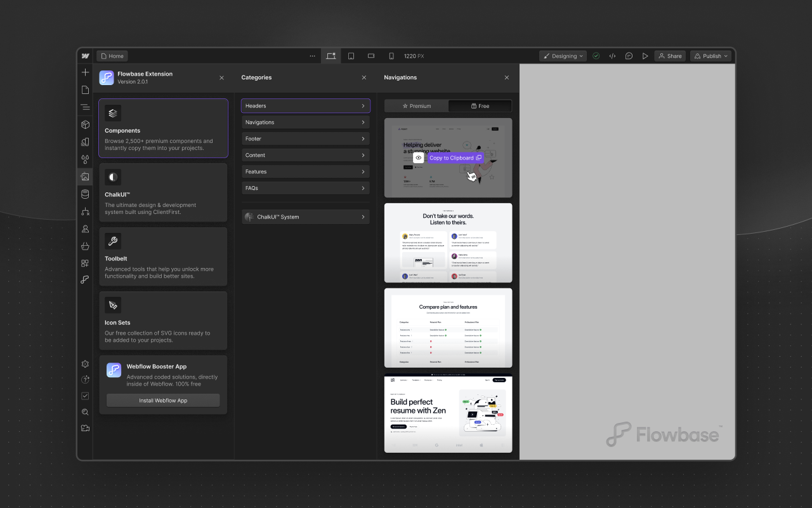
Task: Click Install Webflow App
Action: coord(162,400)
